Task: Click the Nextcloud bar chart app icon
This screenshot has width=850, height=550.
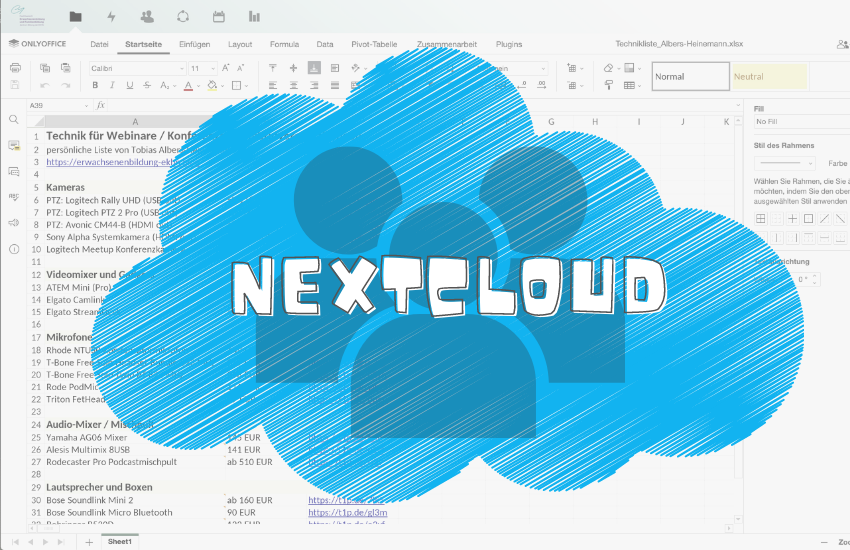Action: coord(254,17)
